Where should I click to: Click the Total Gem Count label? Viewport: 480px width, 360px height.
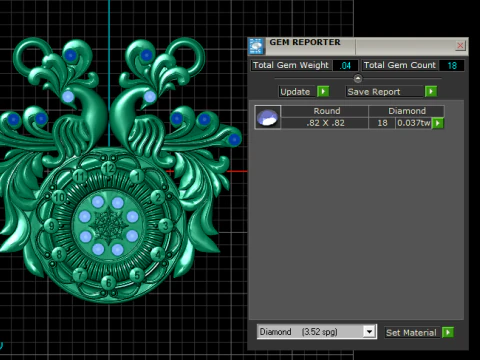click(400, 65)
